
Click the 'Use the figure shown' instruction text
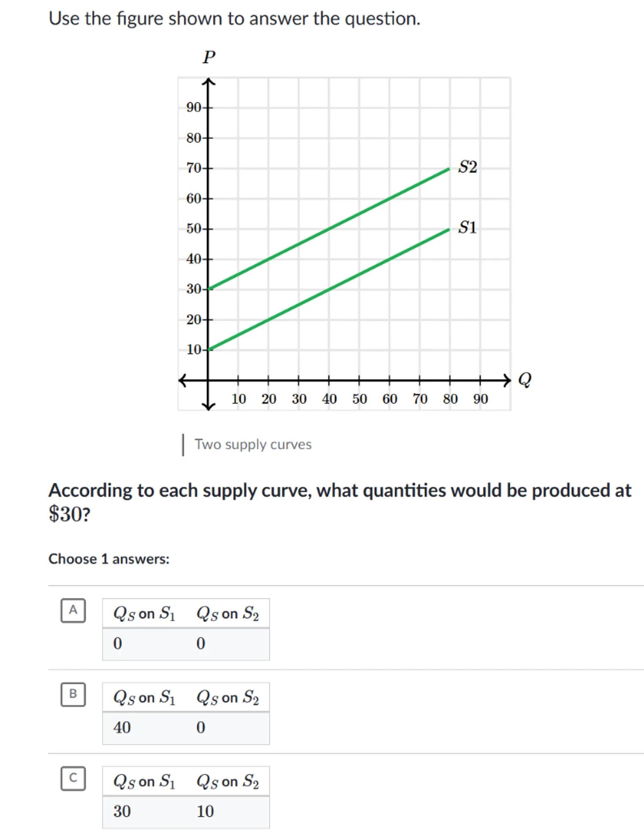tap(234, 19)
